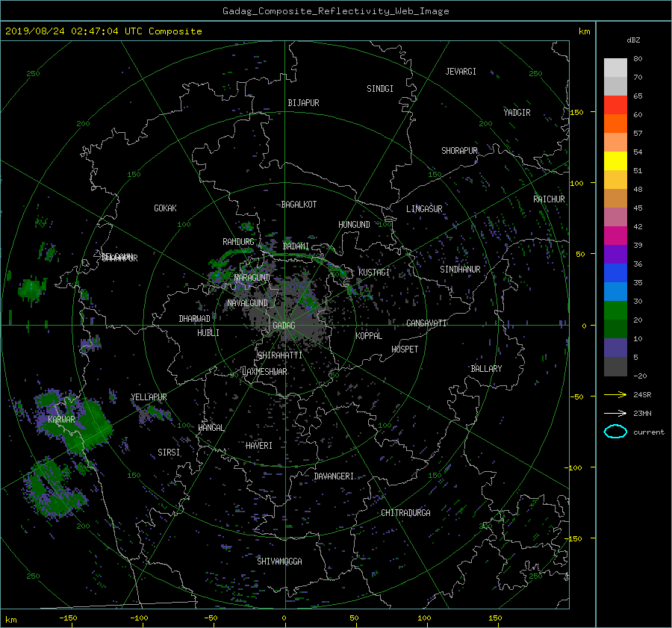
Task: Click the DHARWAD city label
Action: click(x=195, y=319)
